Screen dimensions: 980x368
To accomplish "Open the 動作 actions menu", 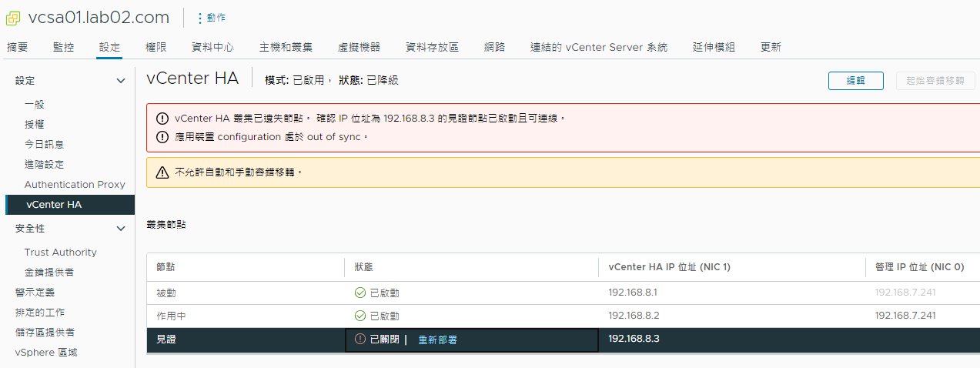I will coord(212,17).
